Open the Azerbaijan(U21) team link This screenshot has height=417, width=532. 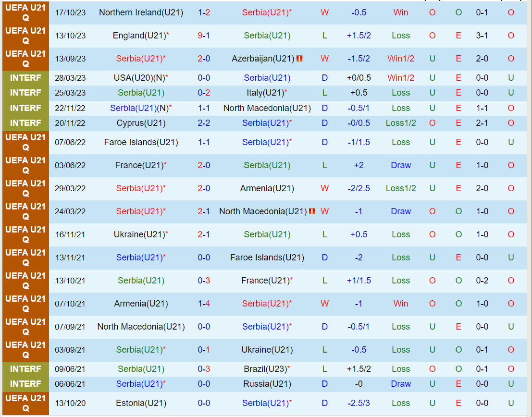point(263,59)
